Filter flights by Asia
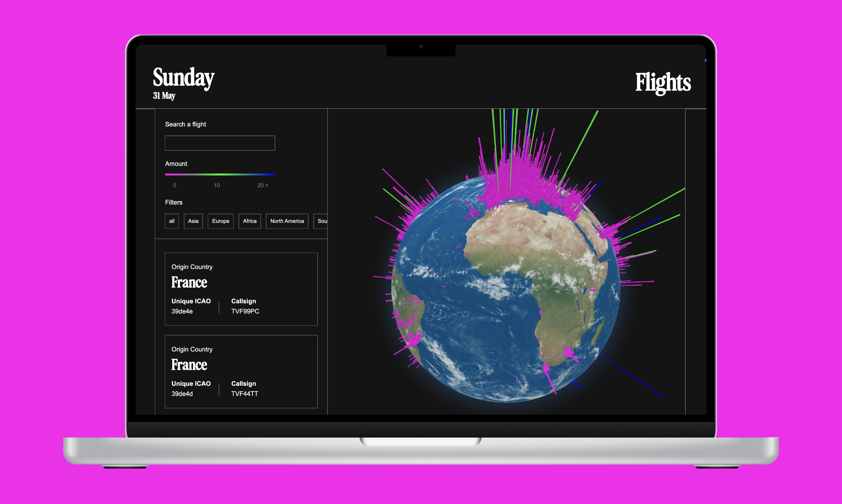Image resolution: width=842 pixels, height=504 pixels. (x=193, y=221)
